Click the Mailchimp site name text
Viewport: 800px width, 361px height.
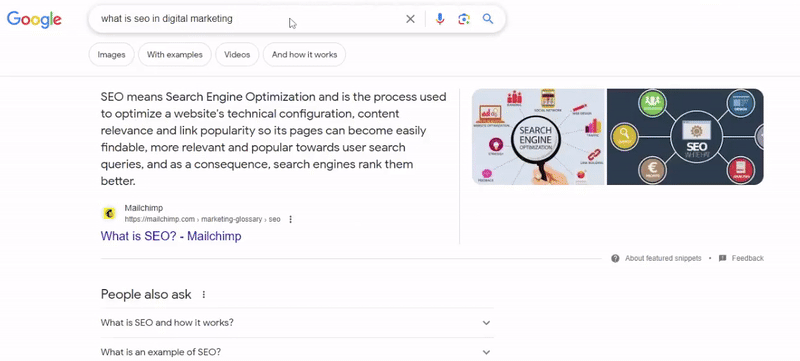coord(144,208)
